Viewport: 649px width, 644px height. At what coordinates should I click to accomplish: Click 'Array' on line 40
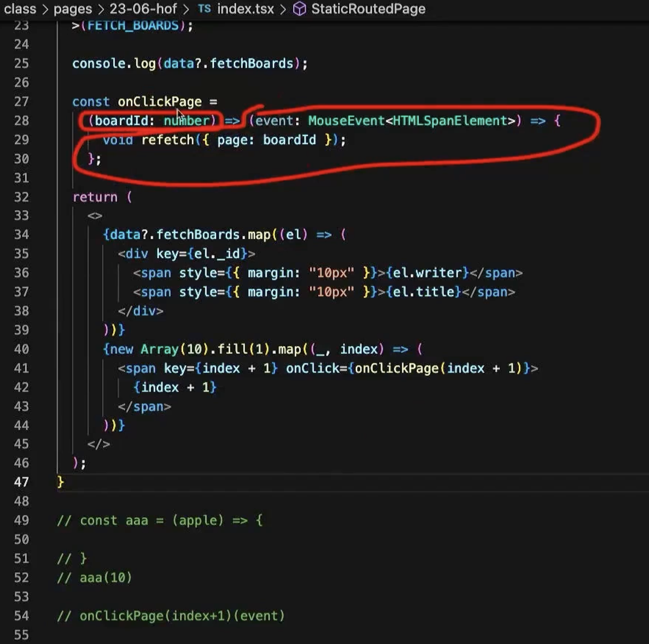160,349
